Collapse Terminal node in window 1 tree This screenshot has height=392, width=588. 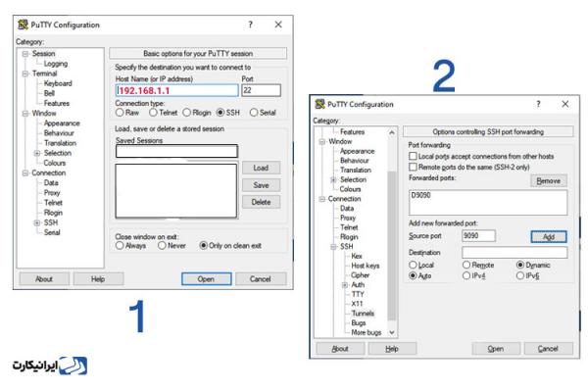tap(25, 73)
